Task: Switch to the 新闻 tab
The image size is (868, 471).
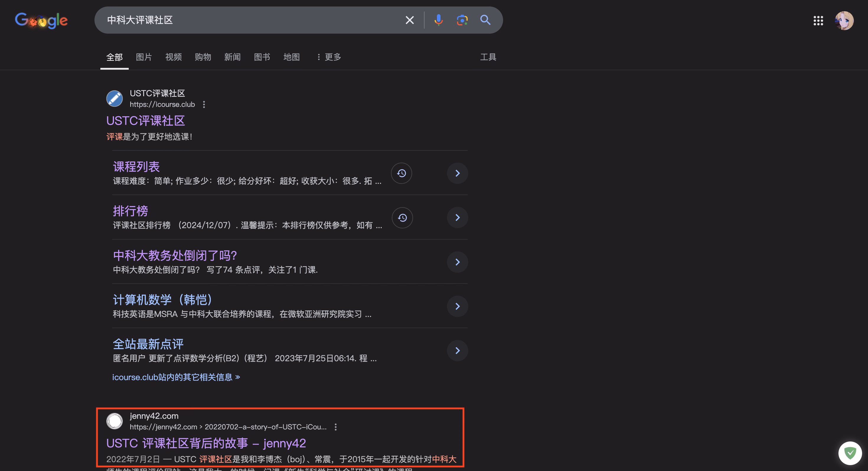Action: [233, 57]
